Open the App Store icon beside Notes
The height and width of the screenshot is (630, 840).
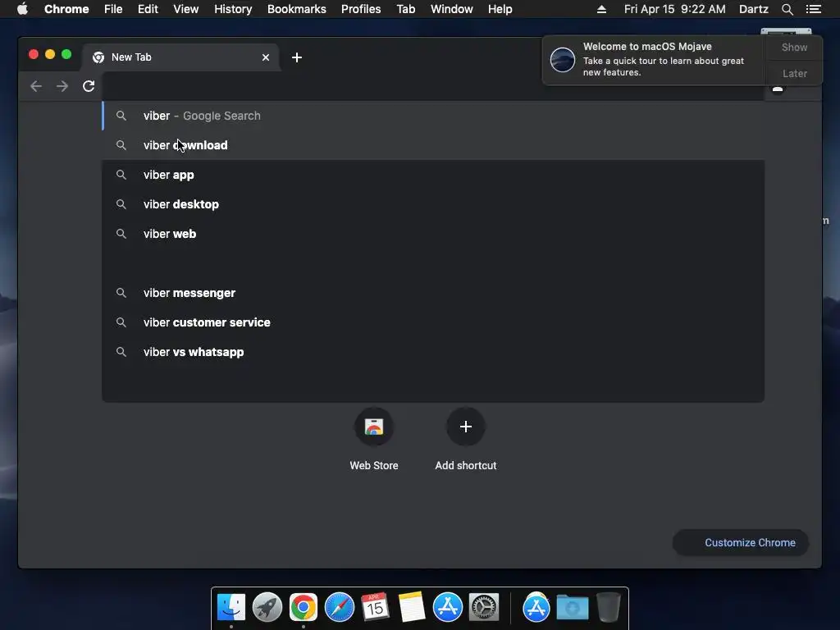point(447,608)
